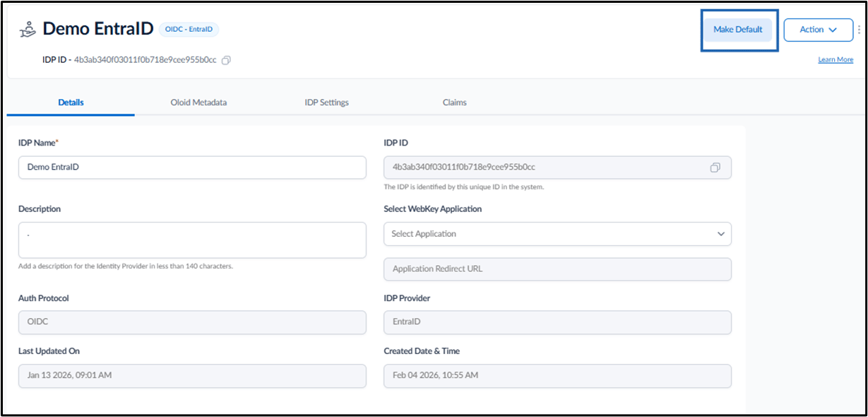Switch to the Details tab
Image resolution: width=868 pixels, height=417 pixels.
71,102
